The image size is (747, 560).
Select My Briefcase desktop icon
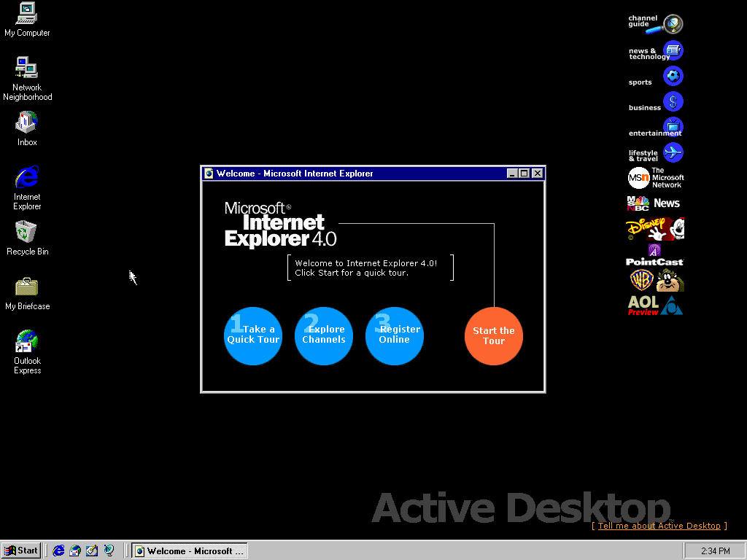tap(27, 293)
